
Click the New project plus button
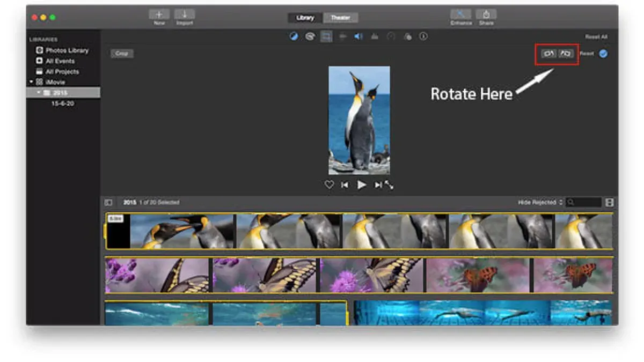[159, 14]
